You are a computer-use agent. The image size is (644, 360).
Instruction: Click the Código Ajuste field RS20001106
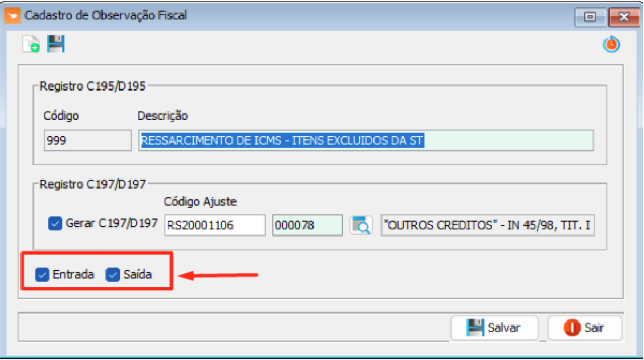click(x=215, y=225)
